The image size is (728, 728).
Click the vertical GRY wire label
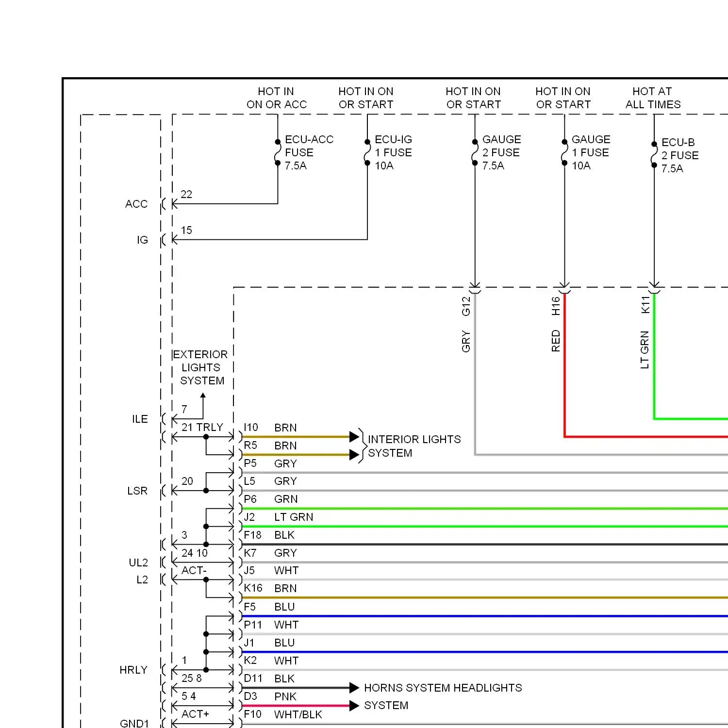click(466, 341)
